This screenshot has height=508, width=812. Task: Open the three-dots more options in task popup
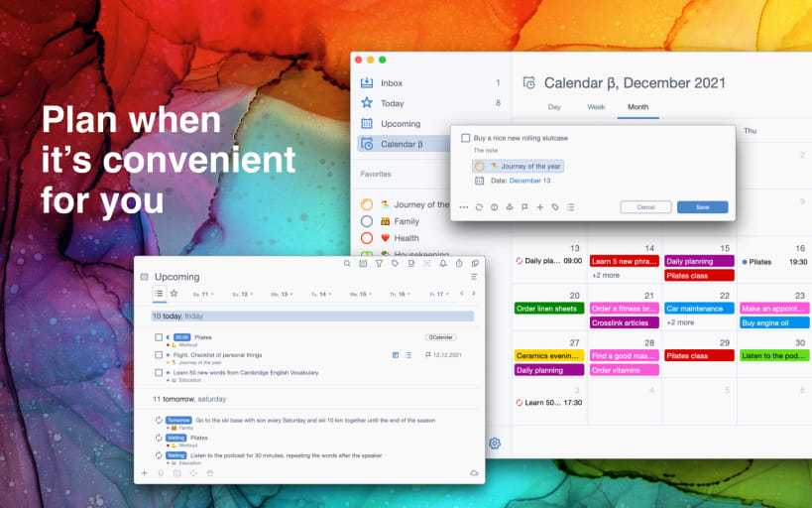coord(463,207)
